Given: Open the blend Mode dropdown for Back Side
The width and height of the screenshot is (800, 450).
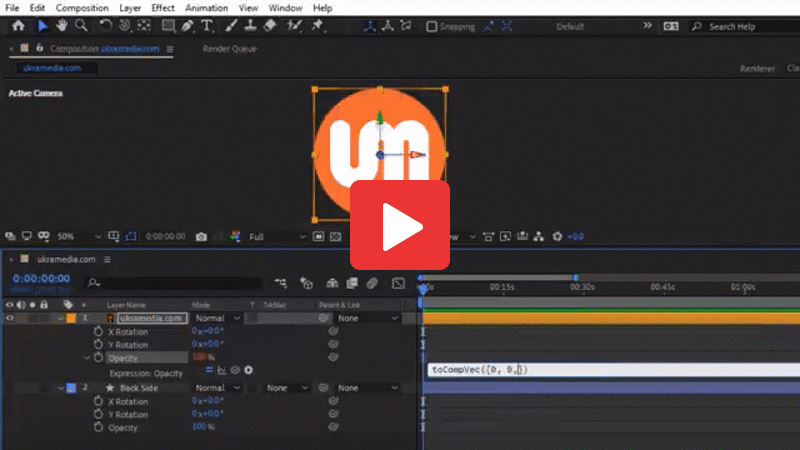Looking at the screenshot, I should point(216,388).
